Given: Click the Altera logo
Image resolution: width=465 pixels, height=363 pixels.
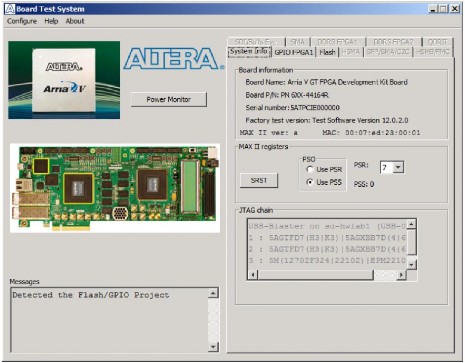Looking at the screenshot, I should tap(173, 59).
